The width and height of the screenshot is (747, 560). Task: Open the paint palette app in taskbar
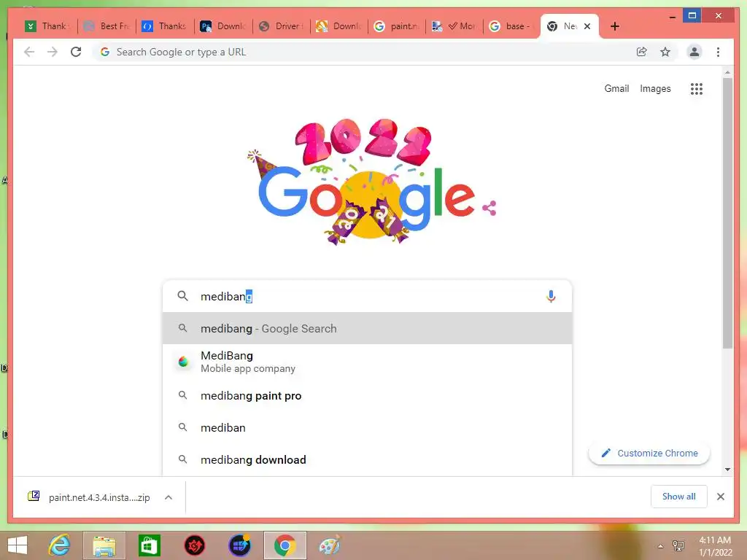(x=330, y=545)
